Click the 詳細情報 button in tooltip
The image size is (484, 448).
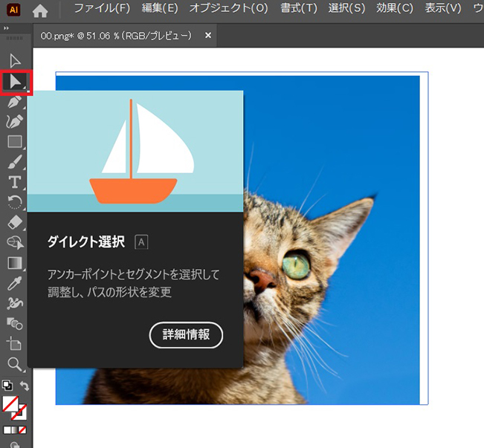(186, 335)
